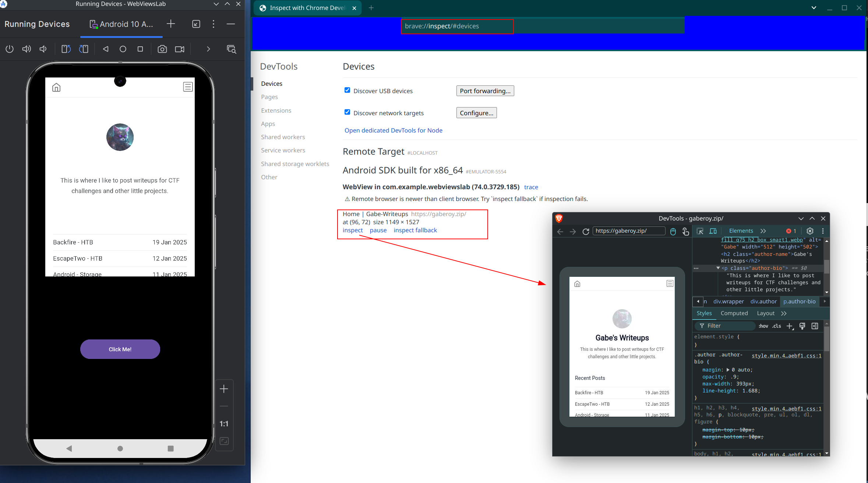Uncheck Discover network targets
Screen dimensions: 868x483
pyautogui.click(x=347, y=112)
